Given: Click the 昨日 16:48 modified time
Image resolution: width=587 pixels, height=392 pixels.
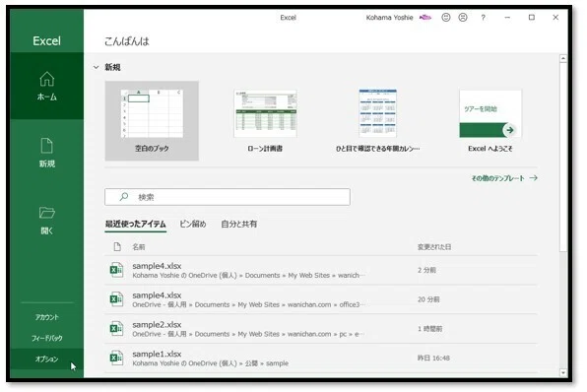Looking at the screenshot, I should (x=433, y=358).
